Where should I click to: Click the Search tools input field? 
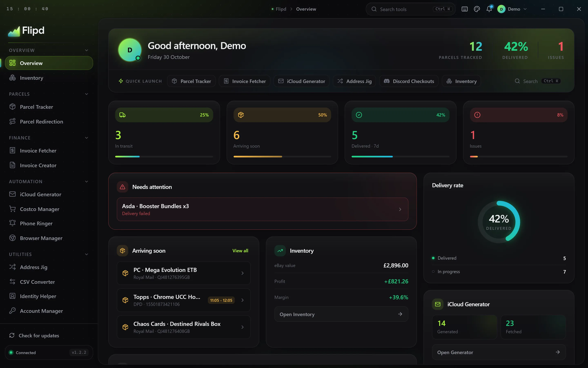click(x=410, y=9)
